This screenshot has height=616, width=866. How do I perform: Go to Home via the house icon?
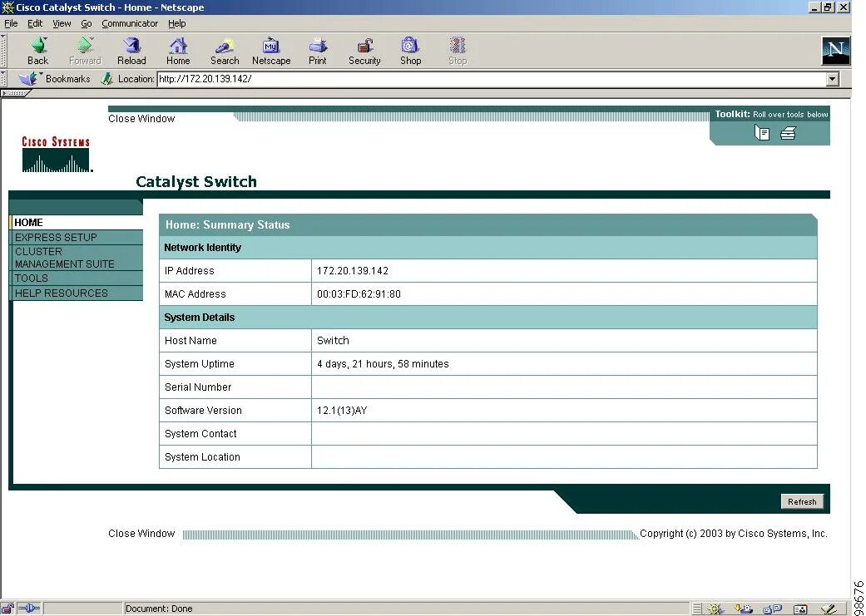(x=178, y=46)
